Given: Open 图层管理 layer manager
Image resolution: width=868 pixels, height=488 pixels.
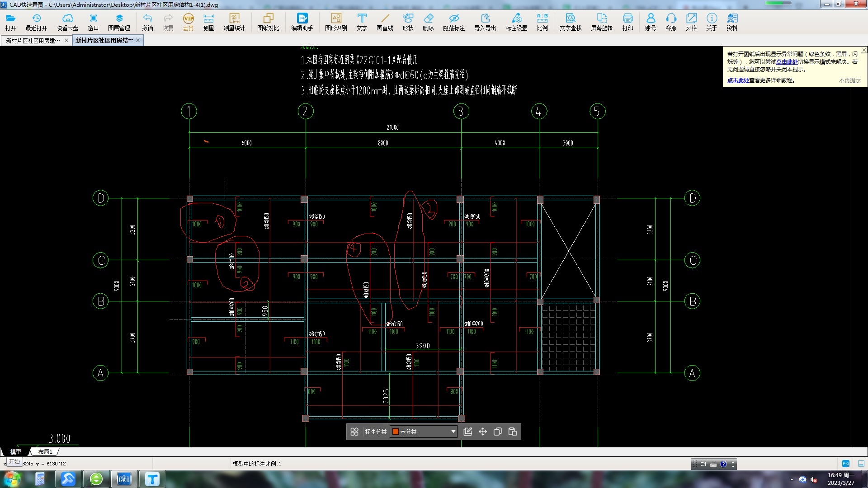Looking at the screenshot, I should pos(119,22).
